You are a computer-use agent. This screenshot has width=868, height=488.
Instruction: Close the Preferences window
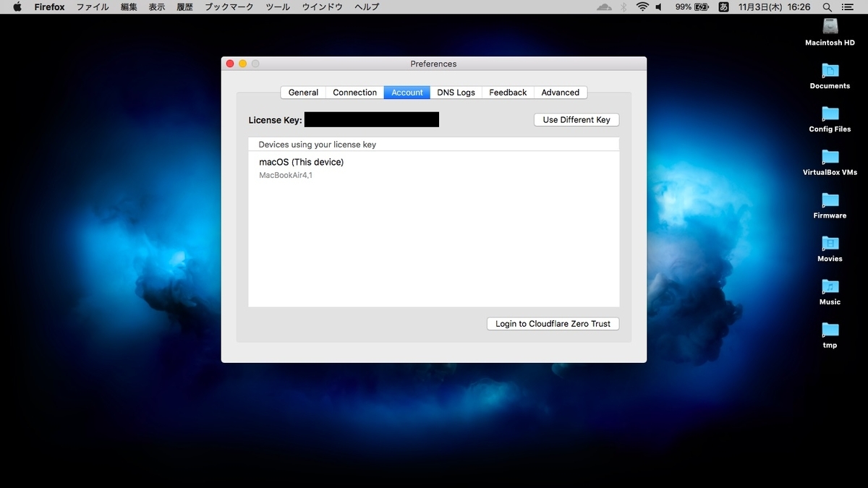pos(230,64)
